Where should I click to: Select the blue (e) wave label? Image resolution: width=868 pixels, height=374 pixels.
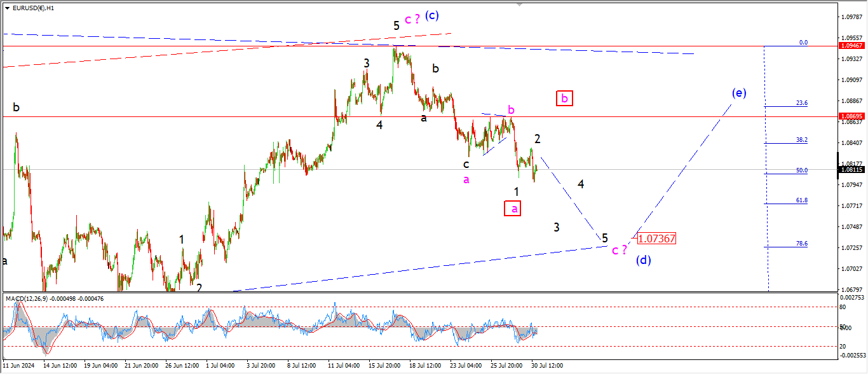click(738, 93)
